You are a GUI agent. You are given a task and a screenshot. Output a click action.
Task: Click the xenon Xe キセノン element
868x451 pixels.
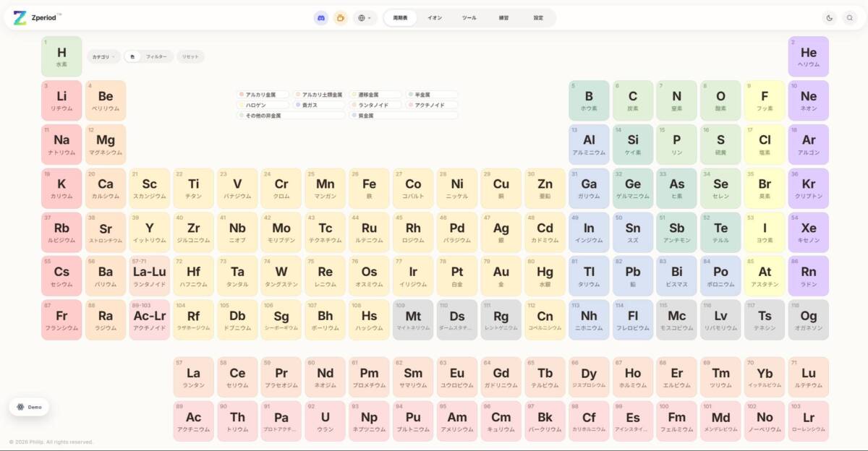point(809,232)
